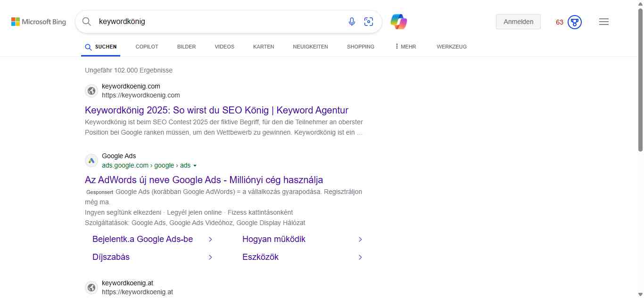This screenshot has width=644, height=298.
Task: Click the Ingyen segítünk elkezdeni line
Action: point(189,212)
